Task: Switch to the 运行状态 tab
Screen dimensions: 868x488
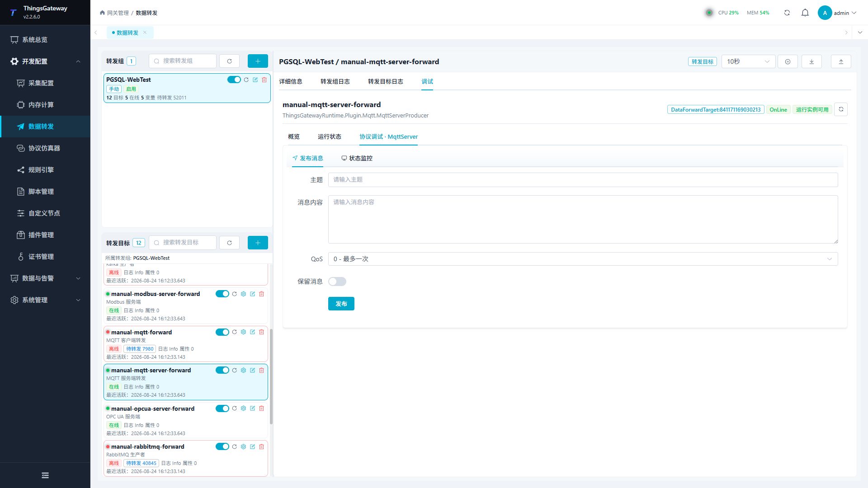Action: click(330, 136)
